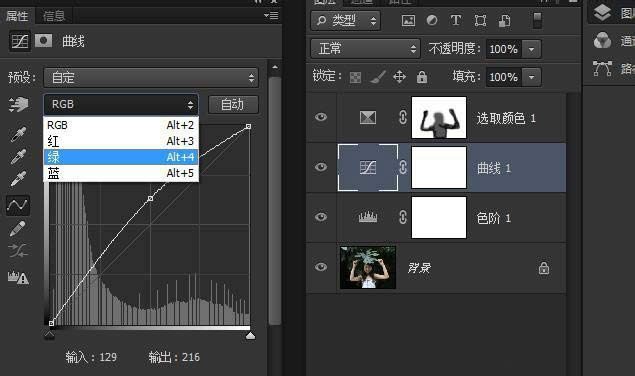The height and width of the screenshot is (376, 635).
Task: Click the Properties panel scrollbar
Action: click(x=275, y=200)
